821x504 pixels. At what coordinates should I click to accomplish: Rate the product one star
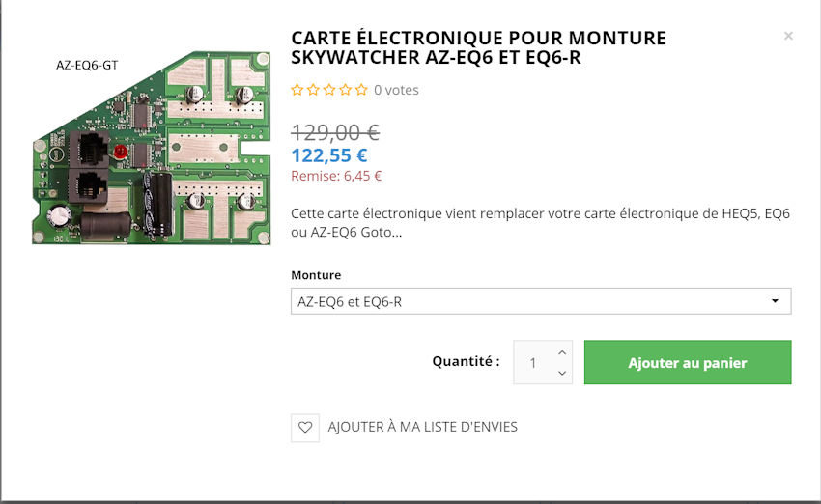pos(297,90)
